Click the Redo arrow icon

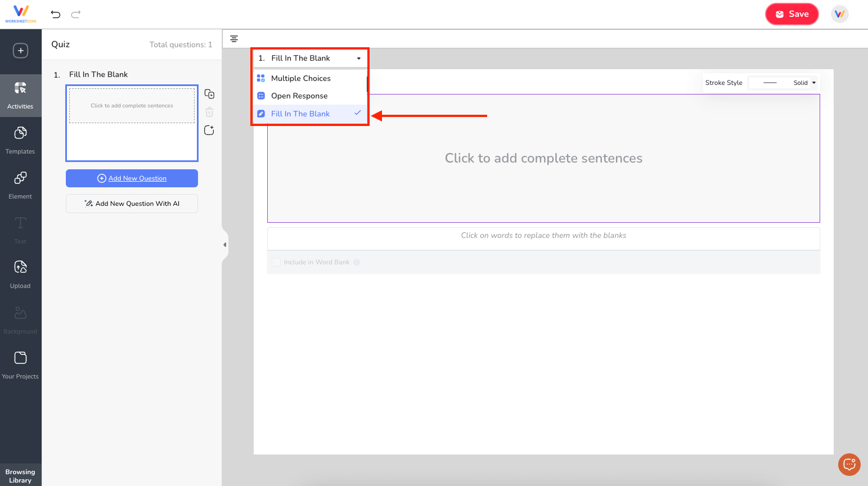tap(75, 14)
